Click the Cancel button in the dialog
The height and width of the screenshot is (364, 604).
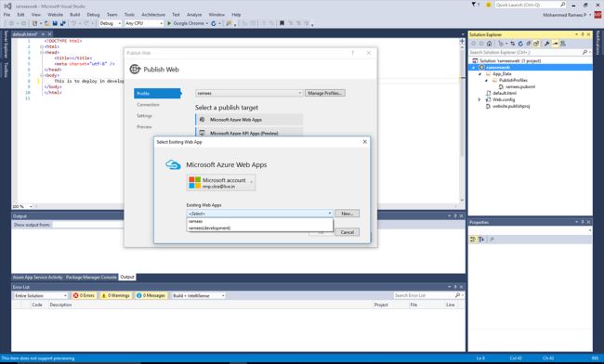coord(348,232)
